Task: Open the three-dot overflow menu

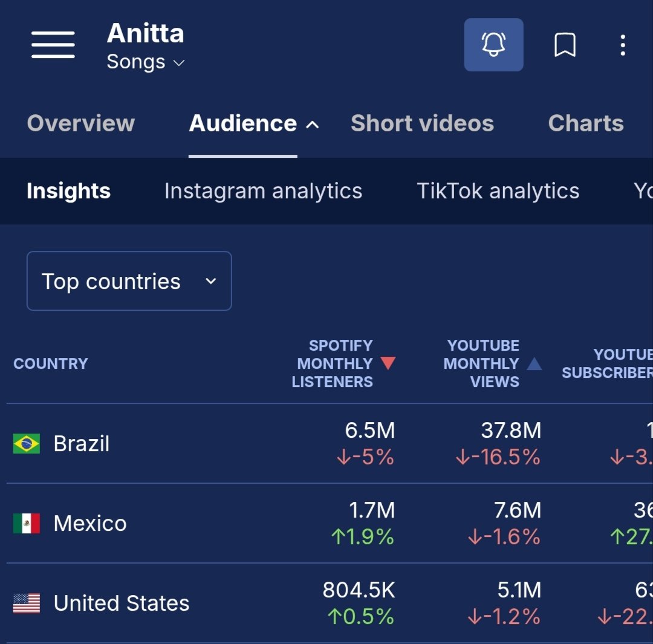Action: pos(622,45)
